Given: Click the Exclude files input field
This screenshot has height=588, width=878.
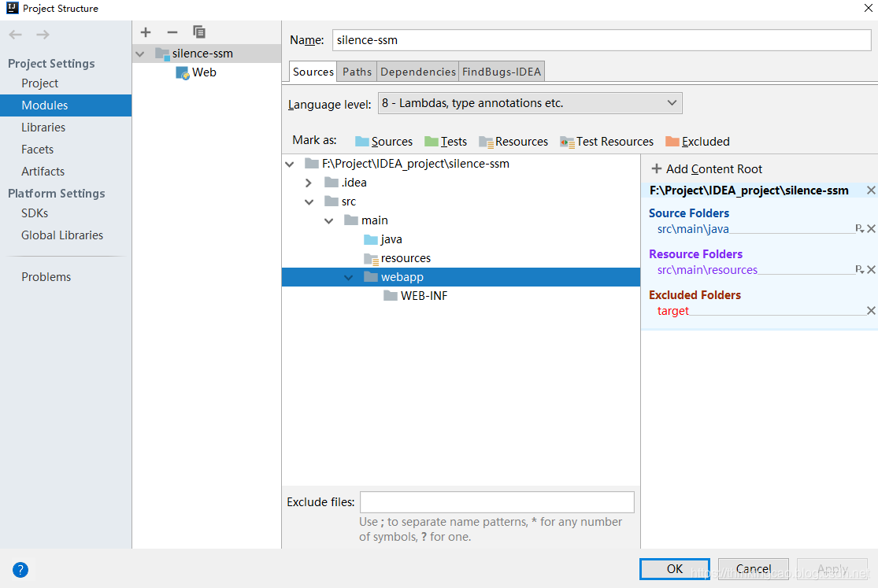Looking at the screenshot, I should (x=497, y=502).
